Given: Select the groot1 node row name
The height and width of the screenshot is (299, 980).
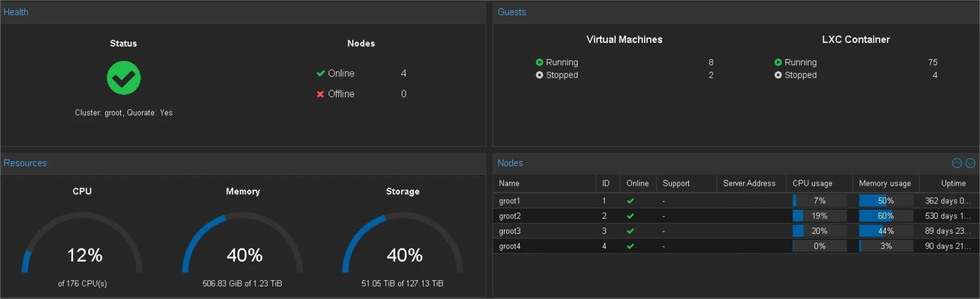Looking at the screenshot, I should 510,201.
